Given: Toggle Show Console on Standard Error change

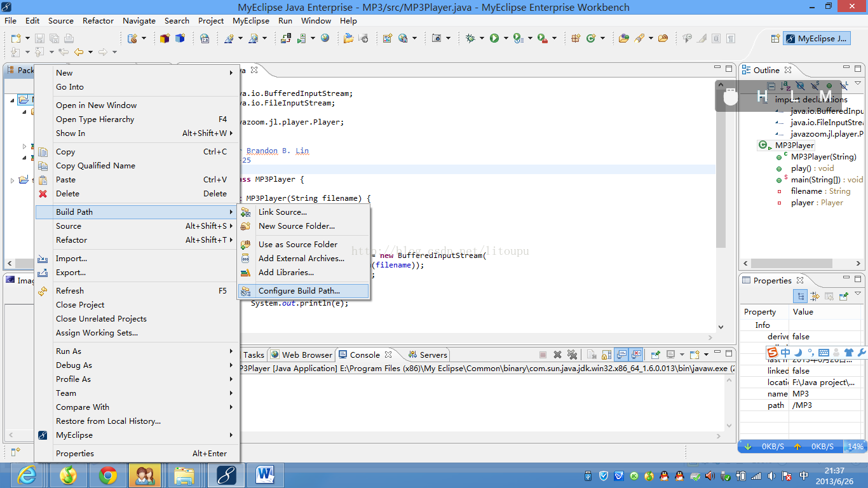Looking at the screenshot, I should click(x=635, y=355).
